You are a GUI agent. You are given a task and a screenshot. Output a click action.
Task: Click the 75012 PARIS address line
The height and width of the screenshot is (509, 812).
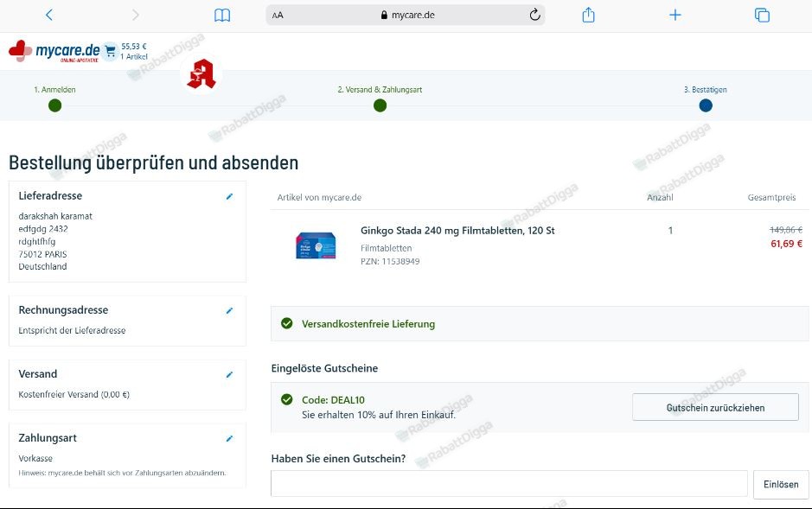(x=42, y=254)
